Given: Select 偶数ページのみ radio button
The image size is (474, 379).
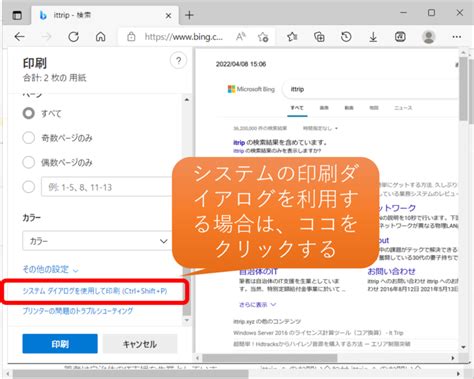Looking at the screenshot, I should 29,162.
